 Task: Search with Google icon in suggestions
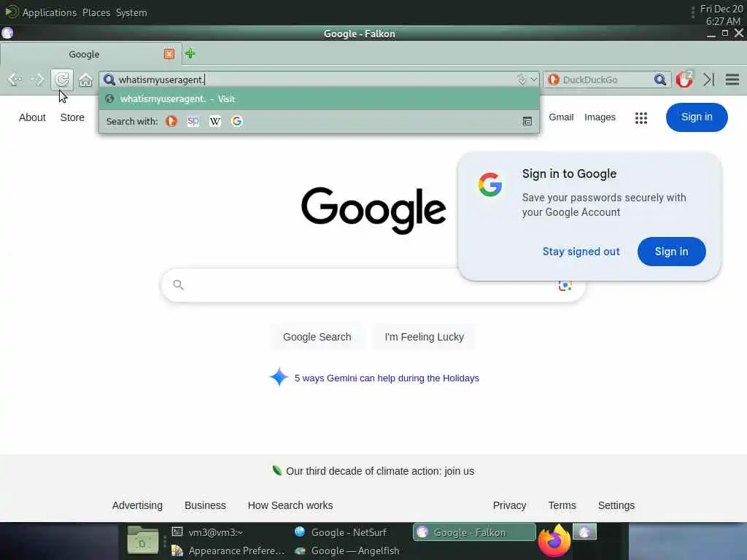(x=237, y=122)
